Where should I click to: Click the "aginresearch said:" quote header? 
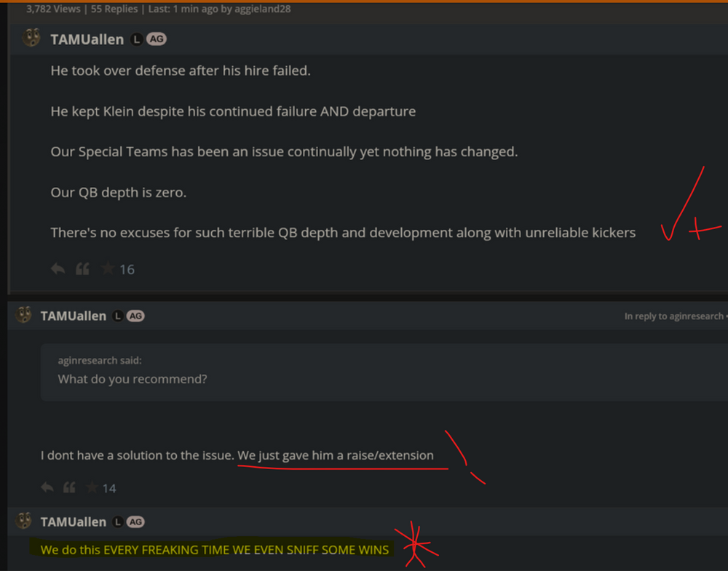pos(100,360)
